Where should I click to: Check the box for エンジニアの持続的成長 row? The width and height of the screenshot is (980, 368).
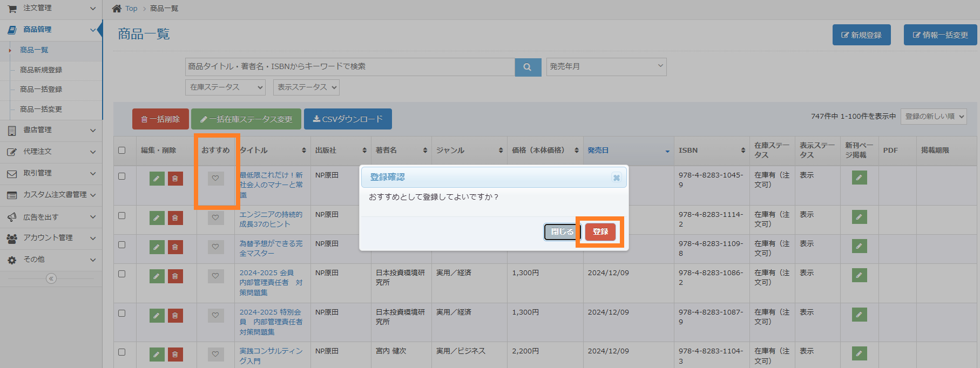click(121, 215)
